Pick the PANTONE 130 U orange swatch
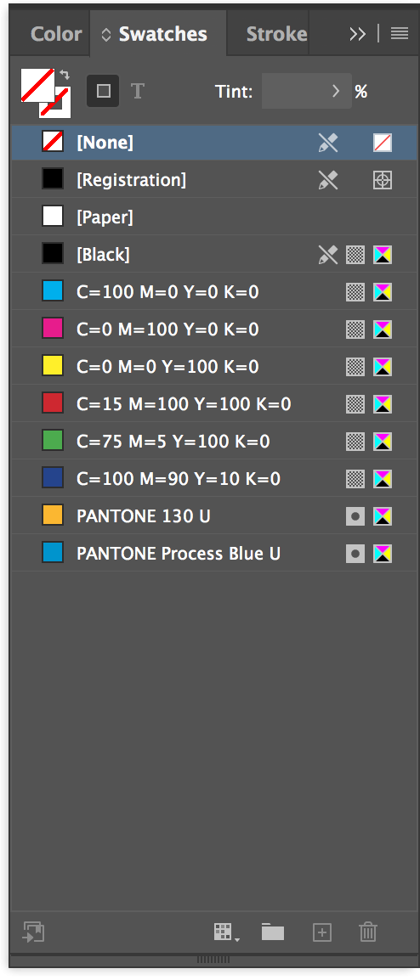 click(214, 515)
